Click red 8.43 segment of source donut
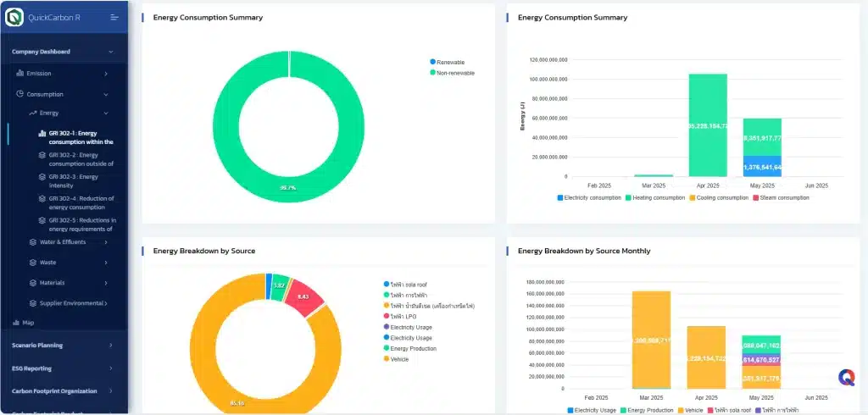The width and height of the screenshot is (868, 415). click(x=303, y=297)
